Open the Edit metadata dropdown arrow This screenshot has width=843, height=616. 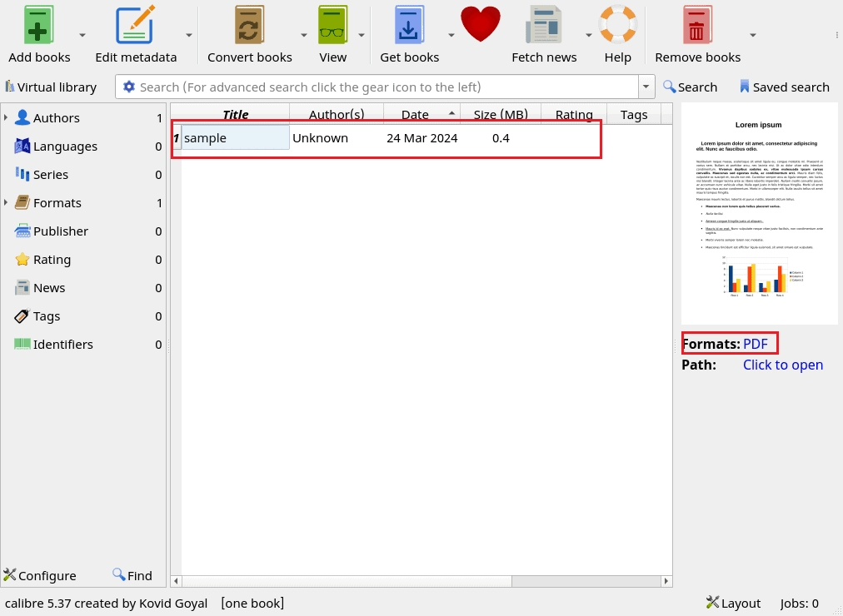189,36
